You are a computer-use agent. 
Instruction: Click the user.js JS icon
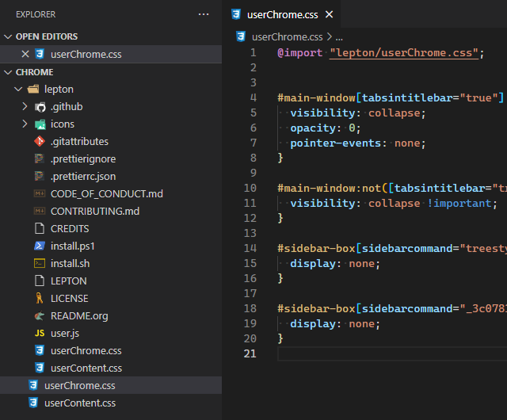[40, 334]
